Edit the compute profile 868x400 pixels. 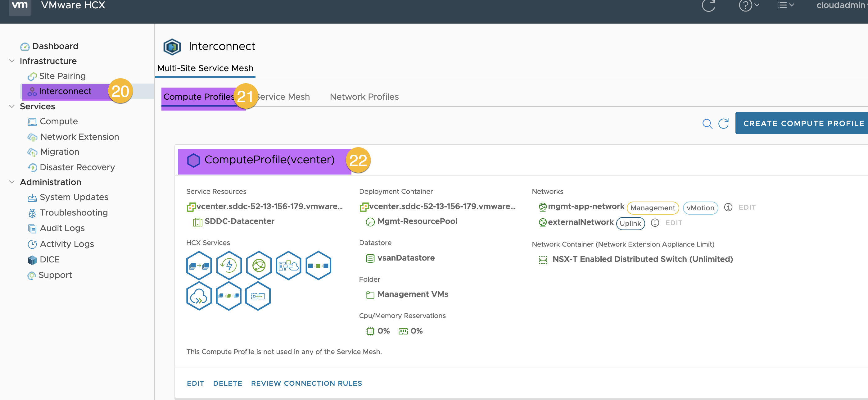[x=196, y=384]
